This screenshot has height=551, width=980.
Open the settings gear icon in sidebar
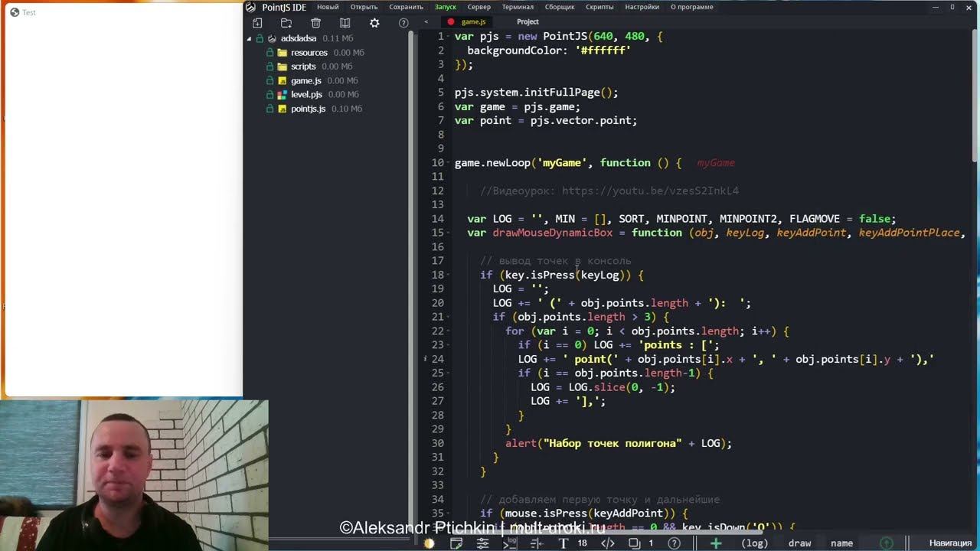[x=374, y=23]
